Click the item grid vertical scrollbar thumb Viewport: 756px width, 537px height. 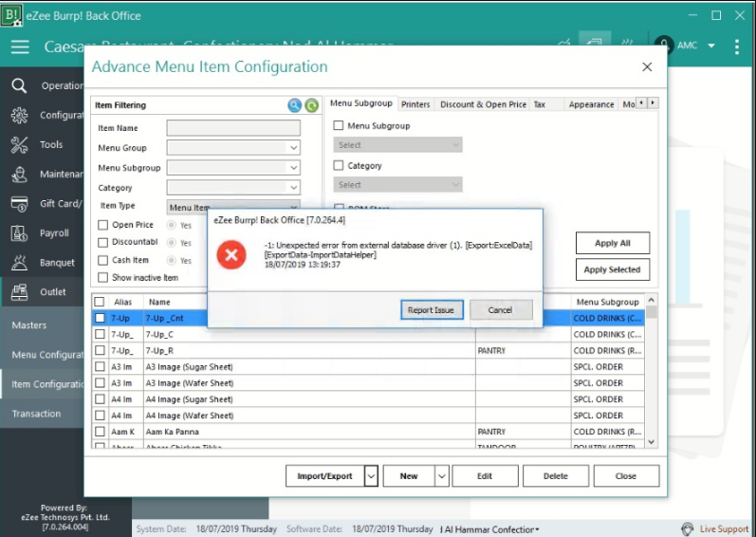[651, 312]
